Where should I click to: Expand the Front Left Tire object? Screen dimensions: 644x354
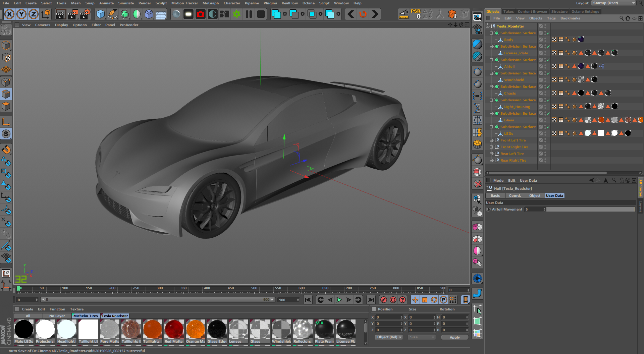[491, 140]
